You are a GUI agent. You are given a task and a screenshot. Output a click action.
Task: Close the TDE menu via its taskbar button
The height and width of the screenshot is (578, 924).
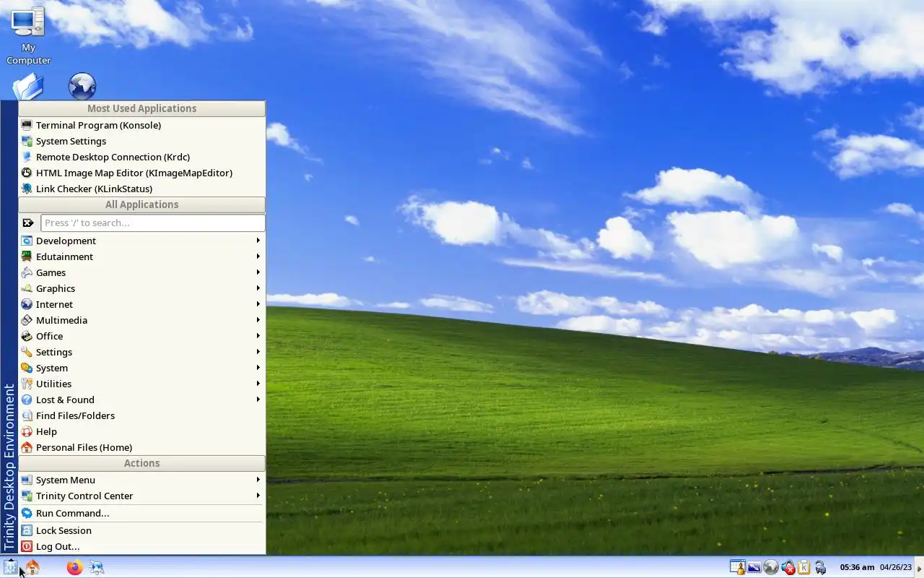10,567
